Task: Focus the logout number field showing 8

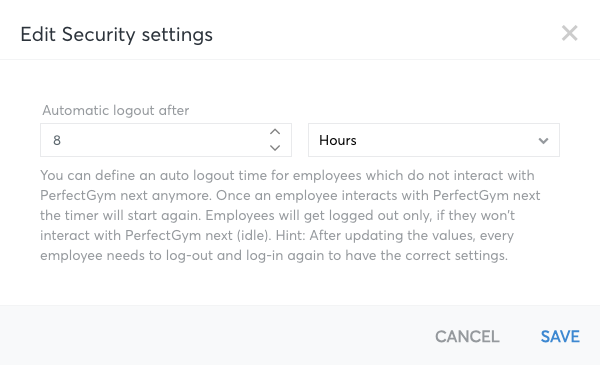Action: 166,140
